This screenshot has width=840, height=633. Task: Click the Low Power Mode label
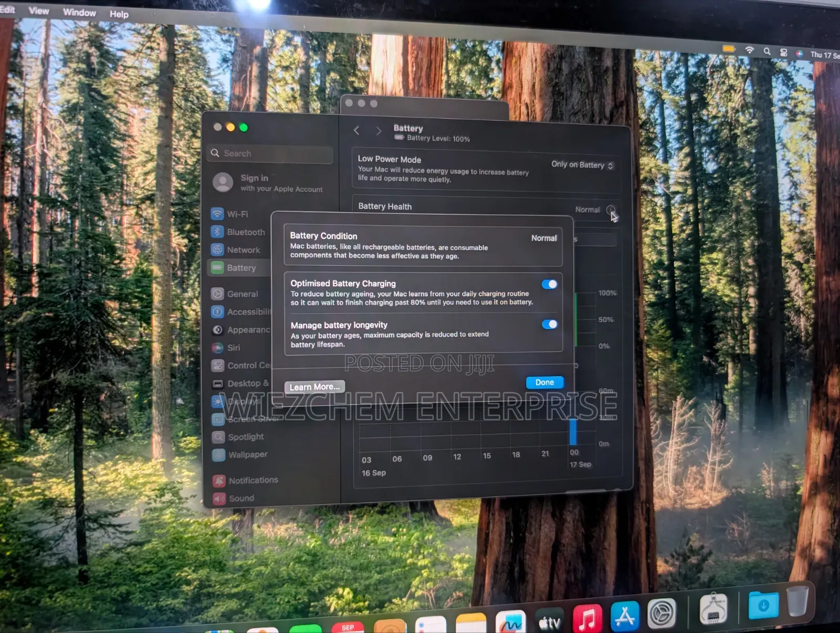tap(390, 159)
